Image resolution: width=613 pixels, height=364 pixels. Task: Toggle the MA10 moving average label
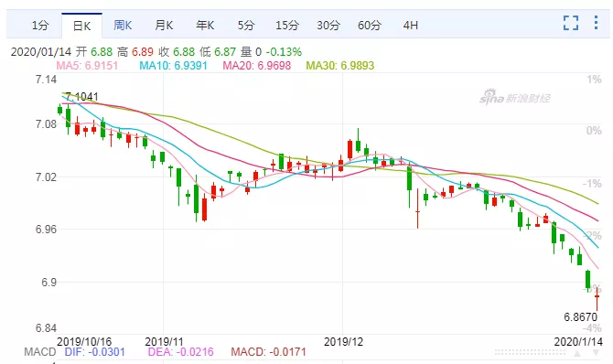click(173, 65)
